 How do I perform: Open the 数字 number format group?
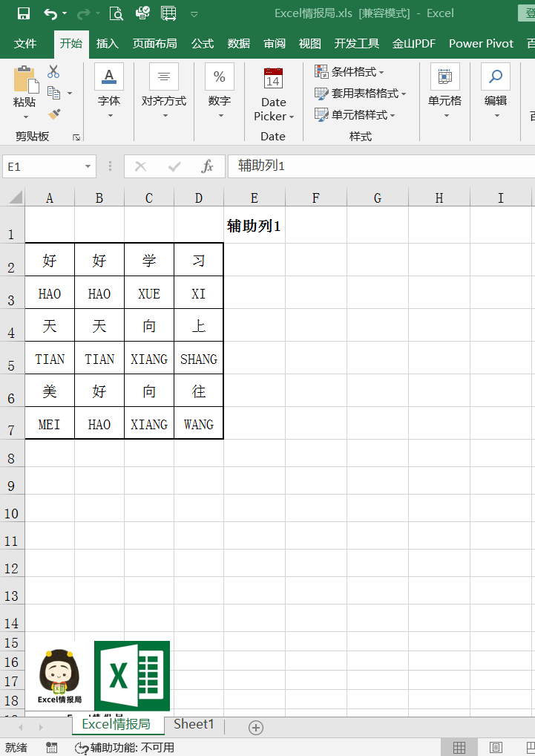click(220, 91)
